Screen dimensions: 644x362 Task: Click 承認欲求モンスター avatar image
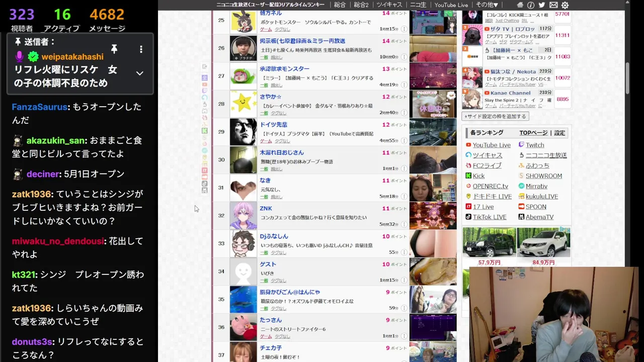point(243,76)
